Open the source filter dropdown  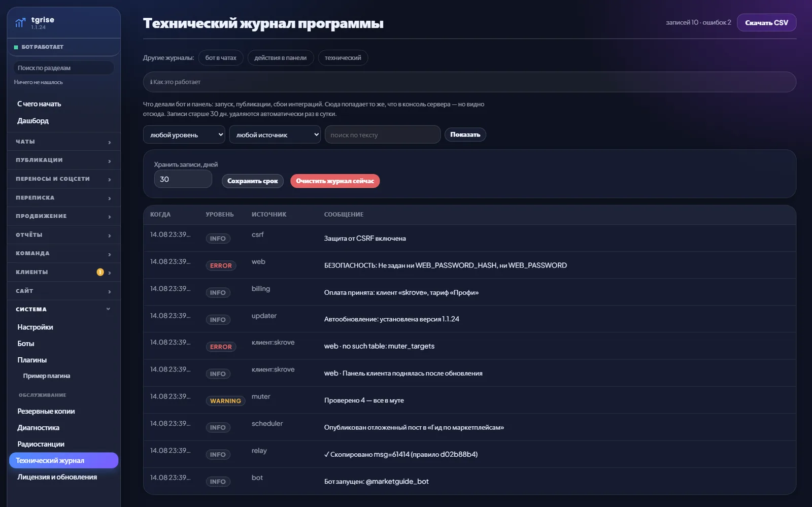click(x=275, y=134)
